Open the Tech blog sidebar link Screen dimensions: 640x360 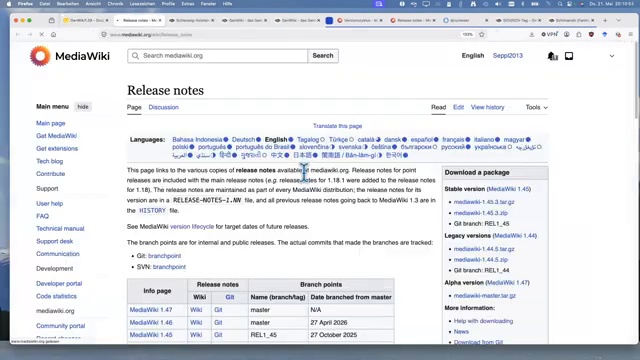[49, 161]
